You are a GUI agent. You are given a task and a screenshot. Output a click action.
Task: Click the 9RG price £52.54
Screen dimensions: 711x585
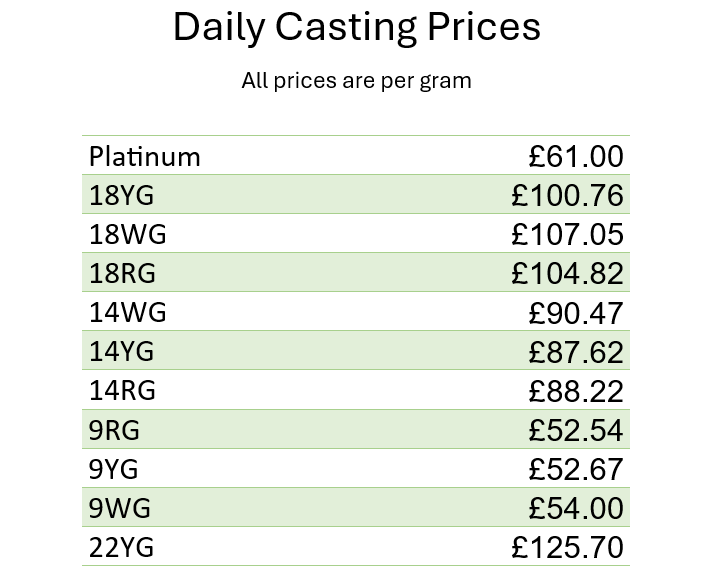[x=576, y=430]
